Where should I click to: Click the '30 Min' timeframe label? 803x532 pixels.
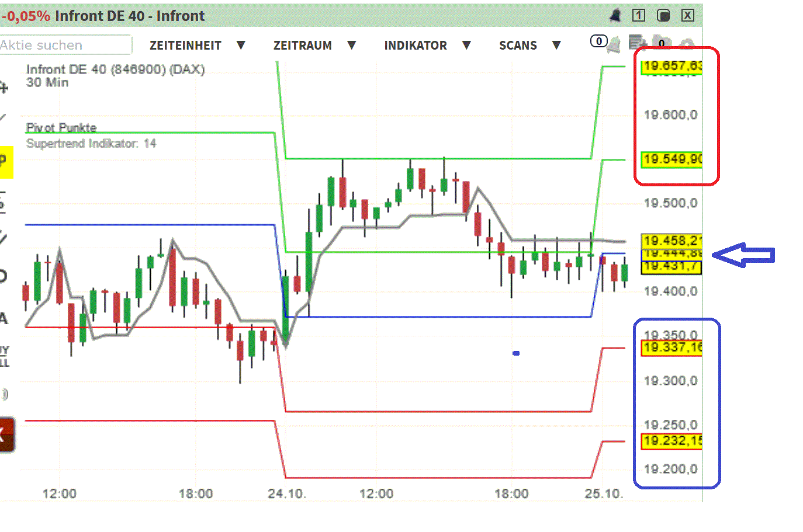47,82
